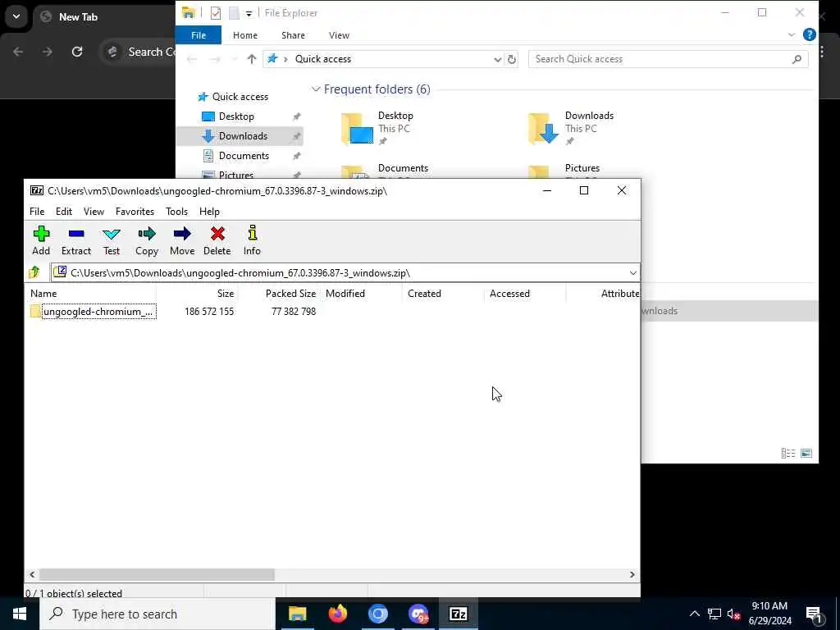This screenshot has height=630, width=840.
Task: Click the 7-Zip Copy toolbar icon
Action: pos(146,240)
